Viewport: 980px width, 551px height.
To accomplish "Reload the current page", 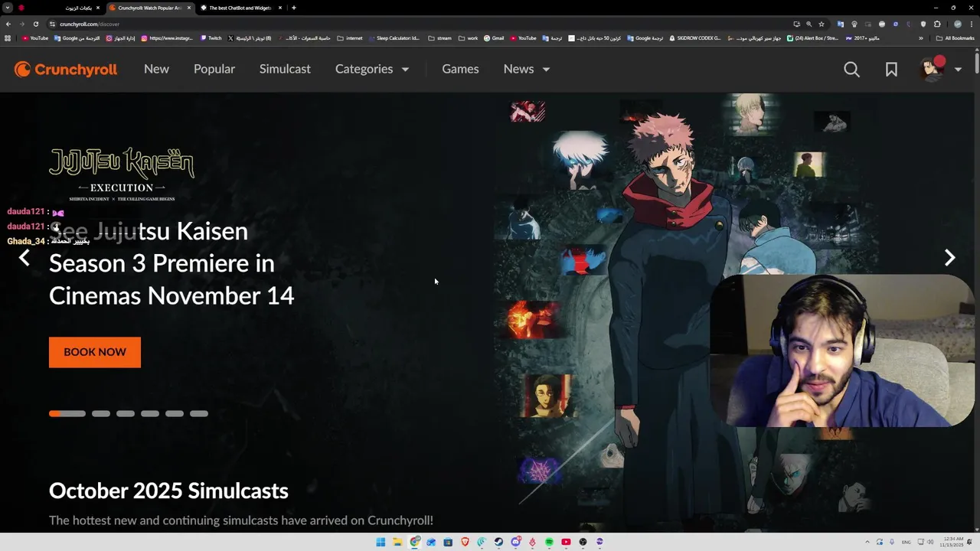I will click(x=35, y=24).
